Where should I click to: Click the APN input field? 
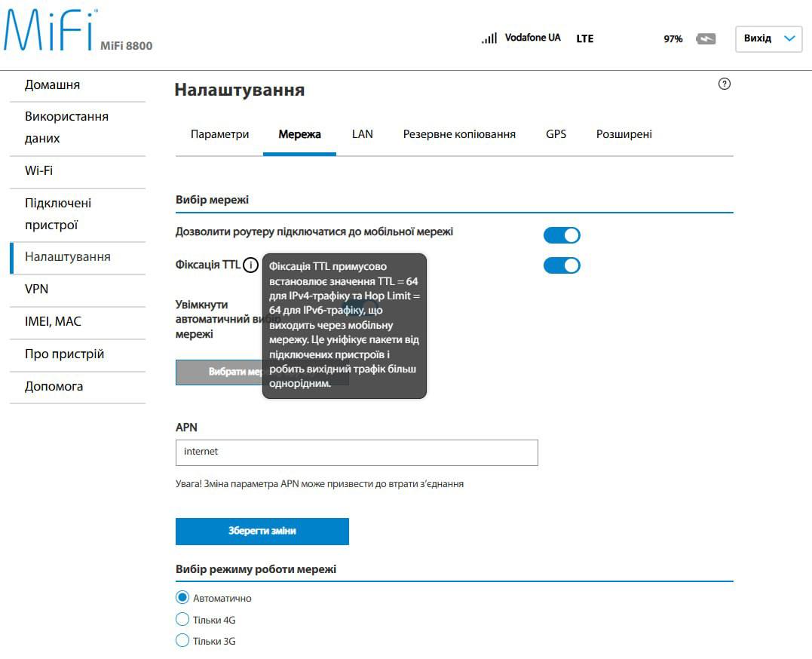point(357,452)
